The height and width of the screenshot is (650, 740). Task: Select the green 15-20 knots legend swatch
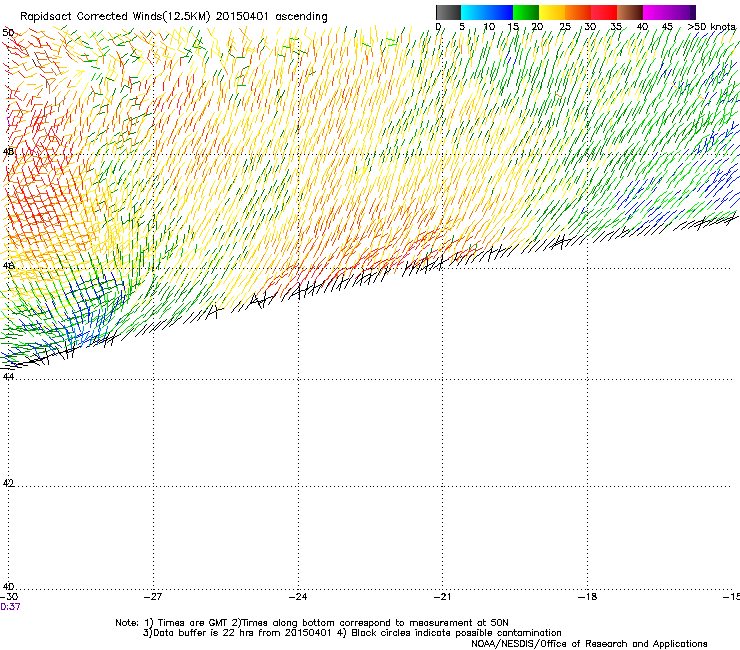[x=526, y=12]
